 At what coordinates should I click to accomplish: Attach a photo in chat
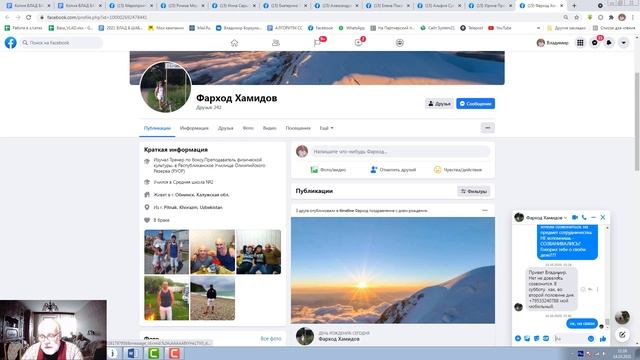(x=527, y=338)
